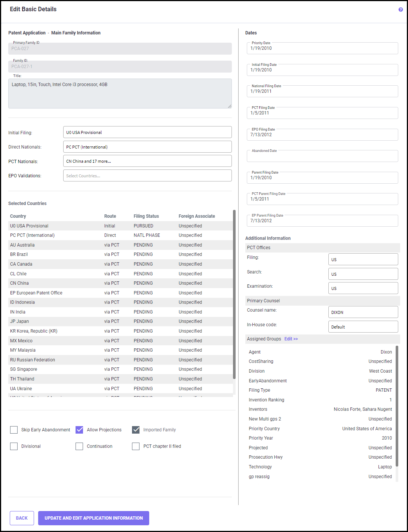Open the help question mark icon
The width and height of the screenshot is (408, 532).
click(401, 10)
